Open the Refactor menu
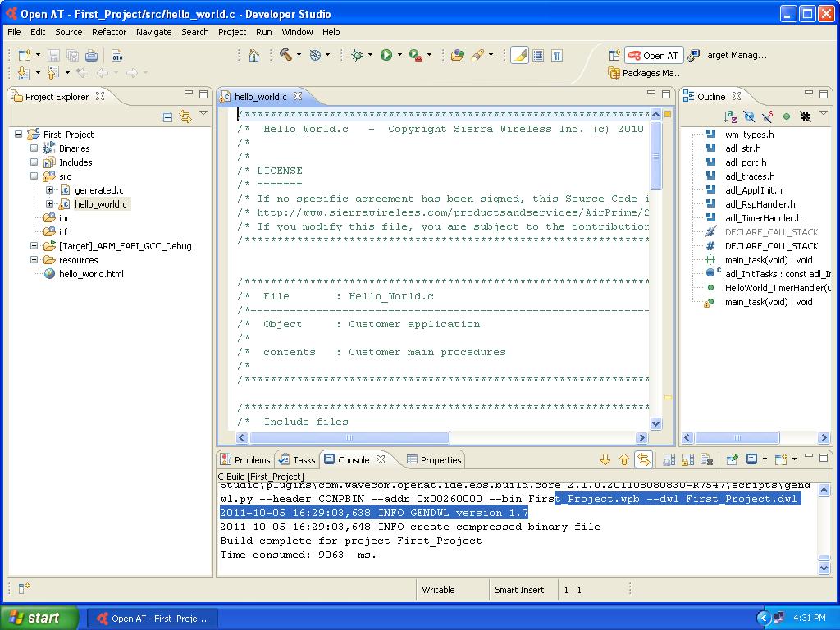This screenshot has width=840, height=630. coord(109,32)
